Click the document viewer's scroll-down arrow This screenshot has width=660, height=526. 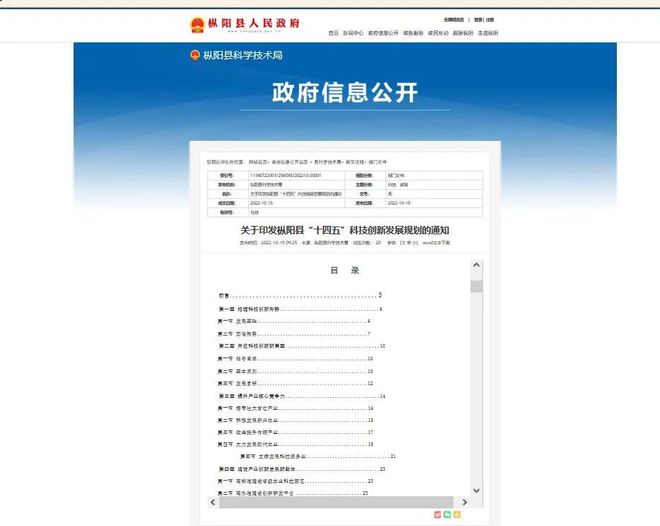[476, 490]
